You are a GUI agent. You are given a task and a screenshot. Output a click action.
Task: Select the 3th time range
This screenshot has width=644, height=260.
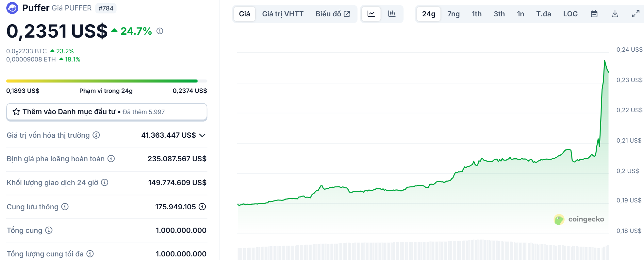pyautogui.click(x=499, y=14)
